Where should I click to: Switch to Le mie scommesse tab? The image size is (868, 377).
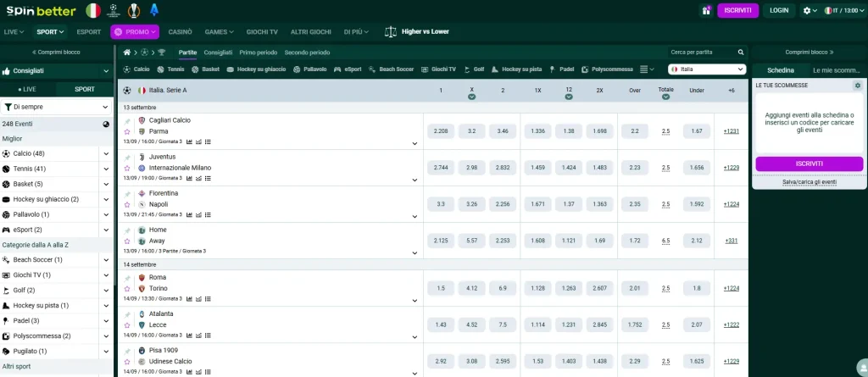click(837, 70)
